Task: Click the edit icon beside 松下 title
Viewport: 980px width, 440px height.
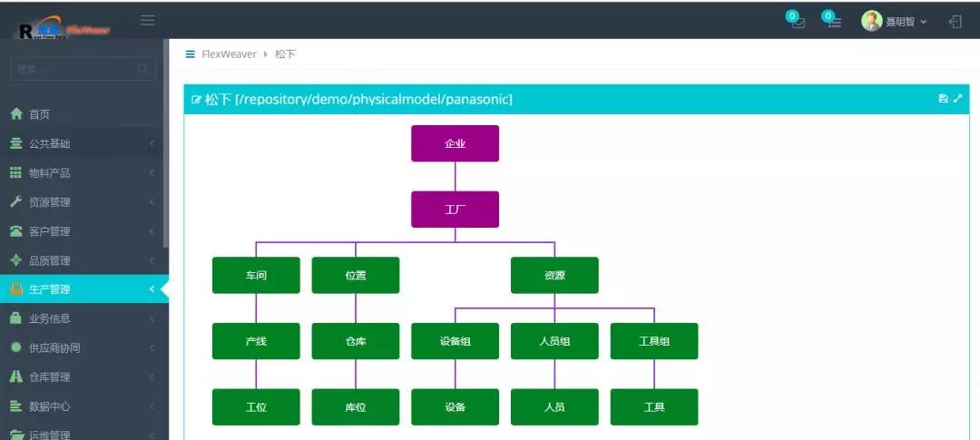Action: 196,100
